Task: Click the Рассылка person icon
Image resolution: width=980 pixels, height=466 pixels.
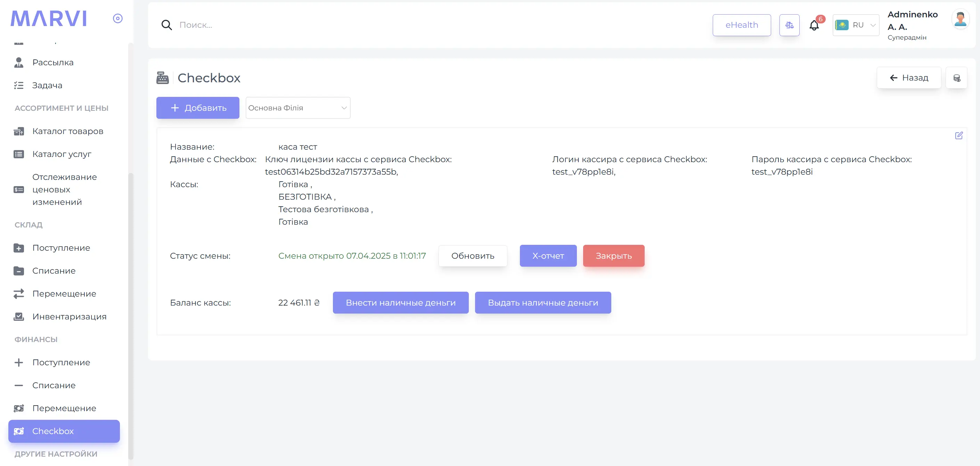Action: (19, 63)
